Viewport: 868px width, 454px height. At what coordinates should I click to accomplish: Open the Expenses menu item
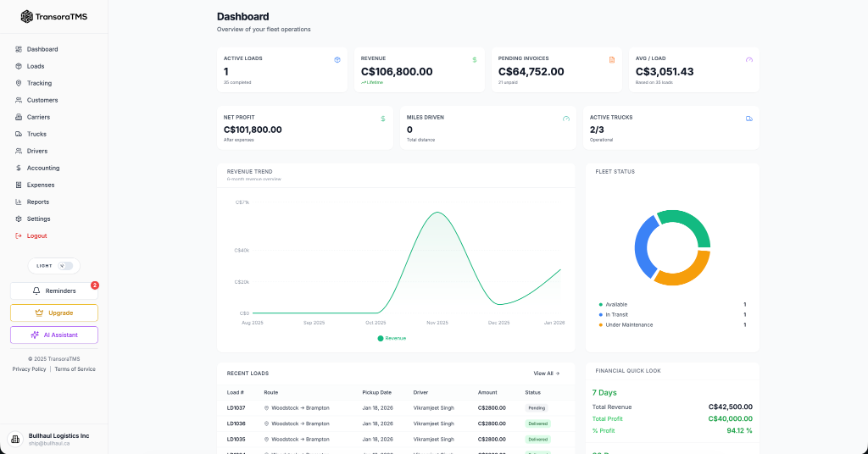click(41, 185)
